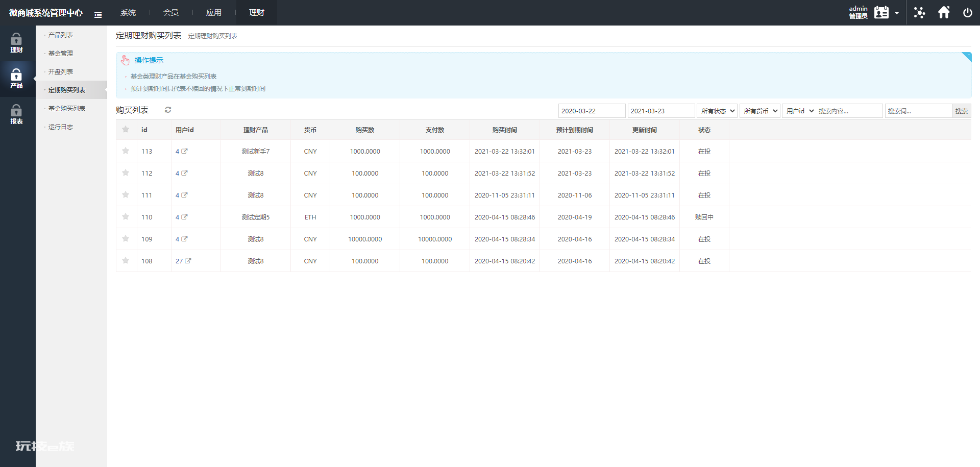Viewport: 980px width, 467px height.
Task: Click the 理财产品 column header
Action: [256, 130]
